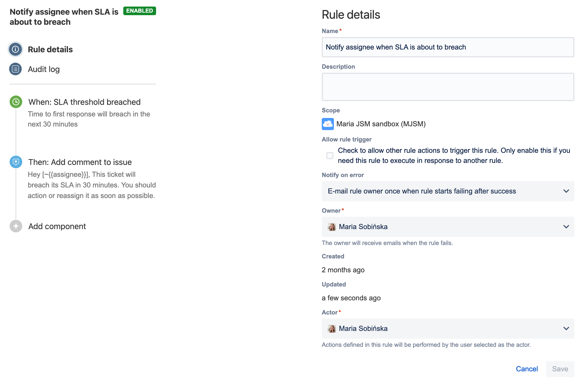Open the Actor dropdown chevron
The width and height of the screenshot is (588, 389).
tap(566, 329)
